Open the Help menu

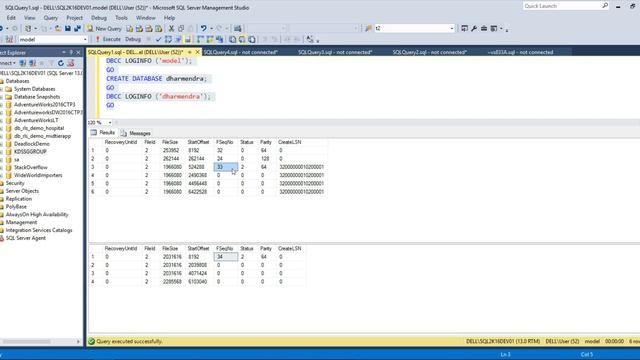pos(169,18)
